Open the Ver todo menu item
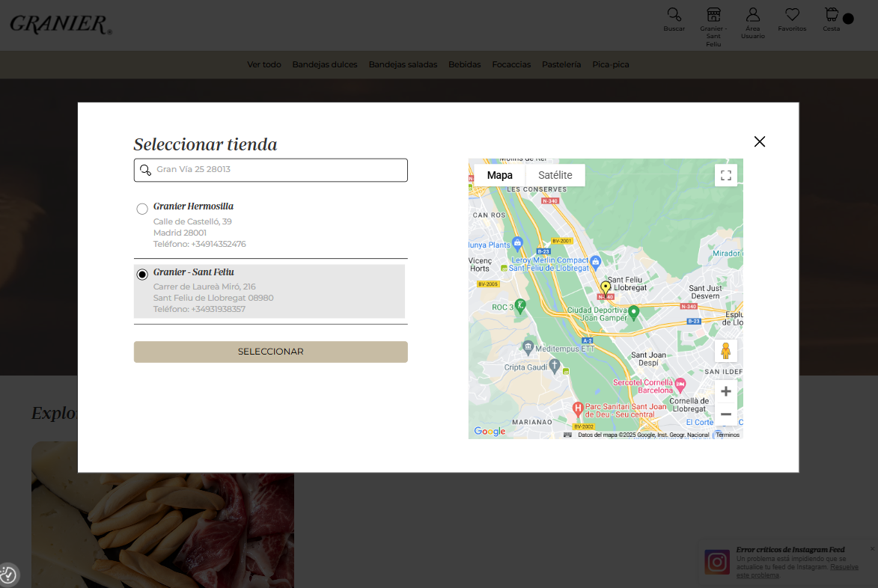The width and height of the screenshot is (878, 588). point(264,64)
